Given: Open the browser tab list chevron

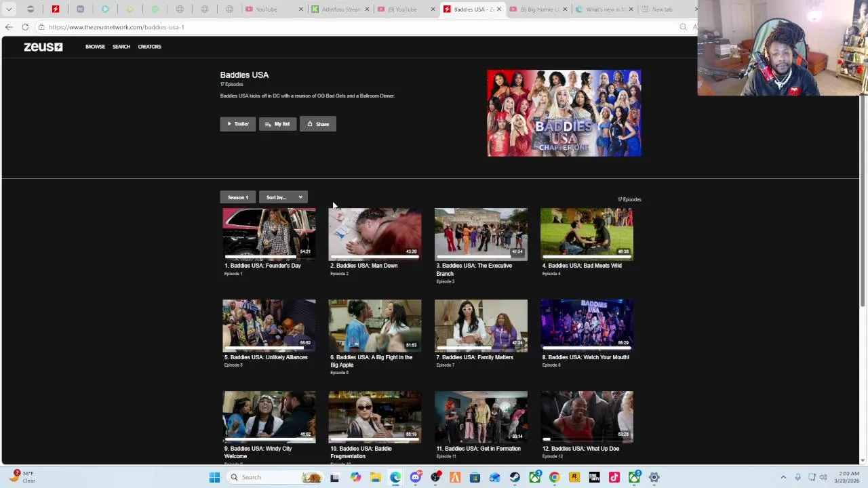Looking at the screenshot, I should 9,9.
